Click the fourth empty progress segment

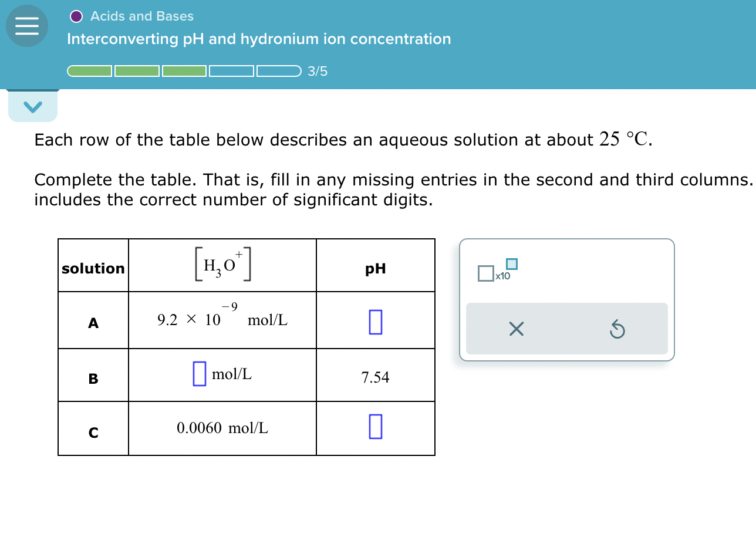click(x=231, y=70)
